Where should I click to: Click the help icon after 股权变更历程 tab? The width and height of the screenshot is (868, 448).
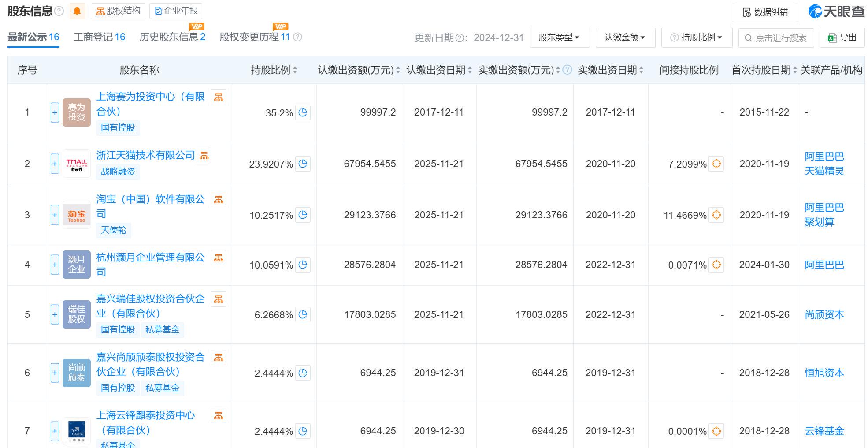point(297,37)
